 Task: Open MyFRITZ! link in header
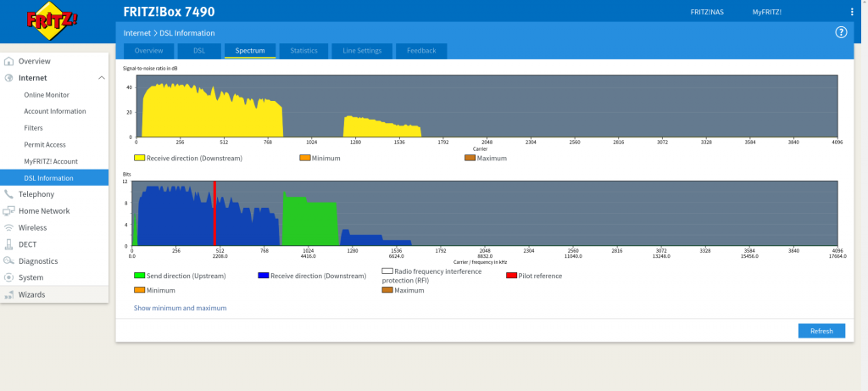[766, 12]
